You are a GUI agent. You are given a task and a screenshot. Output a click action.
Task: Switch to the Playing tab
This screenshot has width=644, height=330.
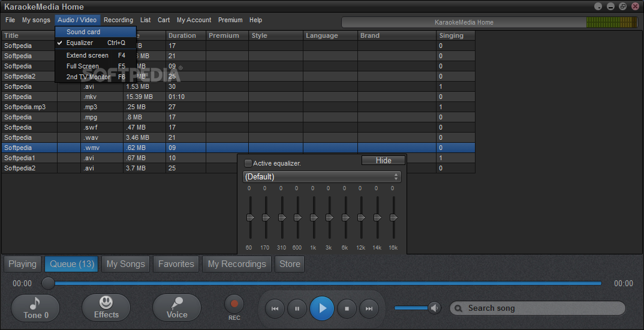(x=23, y=264)
